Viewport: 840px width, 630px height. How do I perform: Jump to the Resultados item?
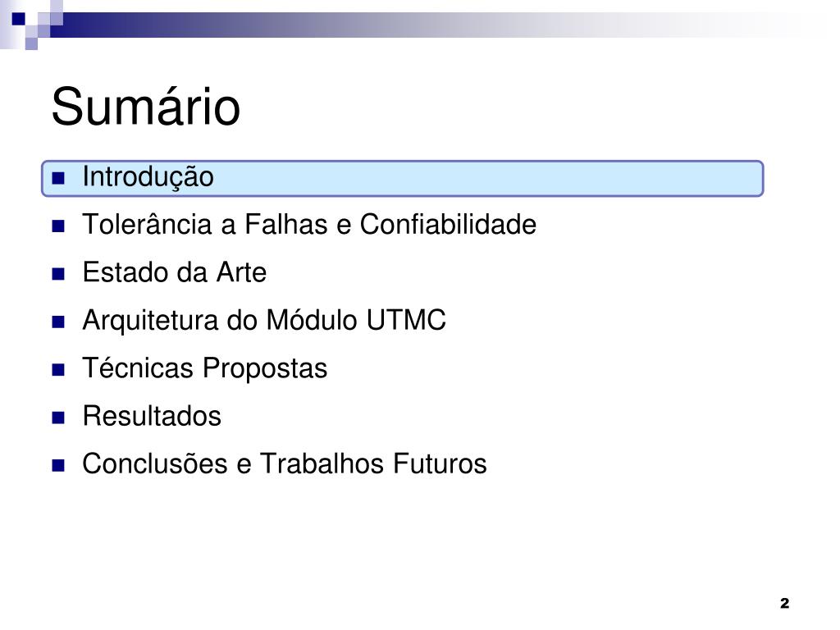pos(152,416)
